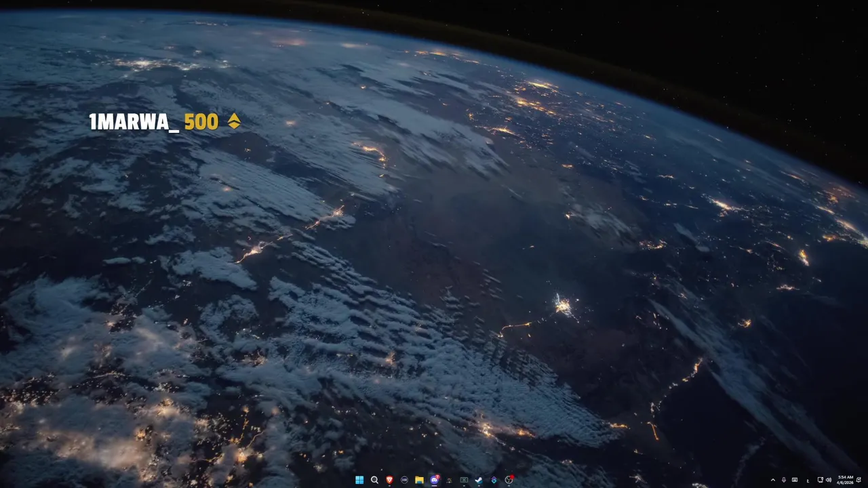Open File Explorer folder icon
This screenshot has width=868, height=488.
pyautogui.click(x=419, y=480)
